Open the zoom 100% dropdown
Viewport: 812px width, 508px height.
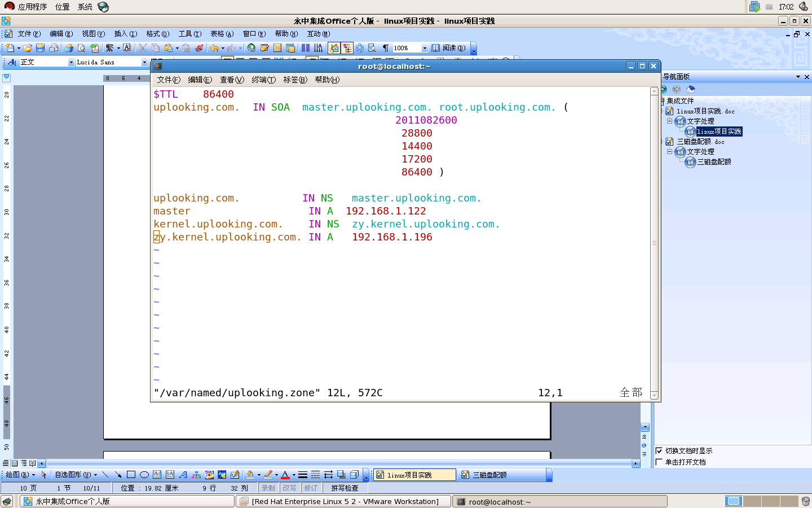[425, 48]
